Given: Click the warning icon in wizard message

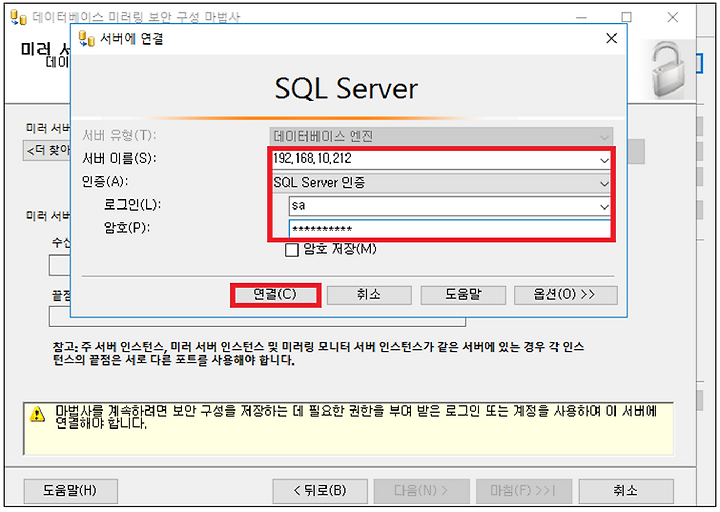Looking at the screenshot, I should coord(37,414).
